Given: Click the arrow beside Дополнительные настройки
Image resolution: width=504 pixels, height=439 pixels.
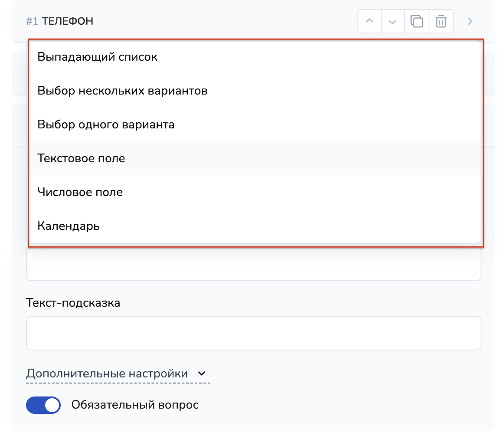Looking at the screenshot, I should (x=201, y=373).
